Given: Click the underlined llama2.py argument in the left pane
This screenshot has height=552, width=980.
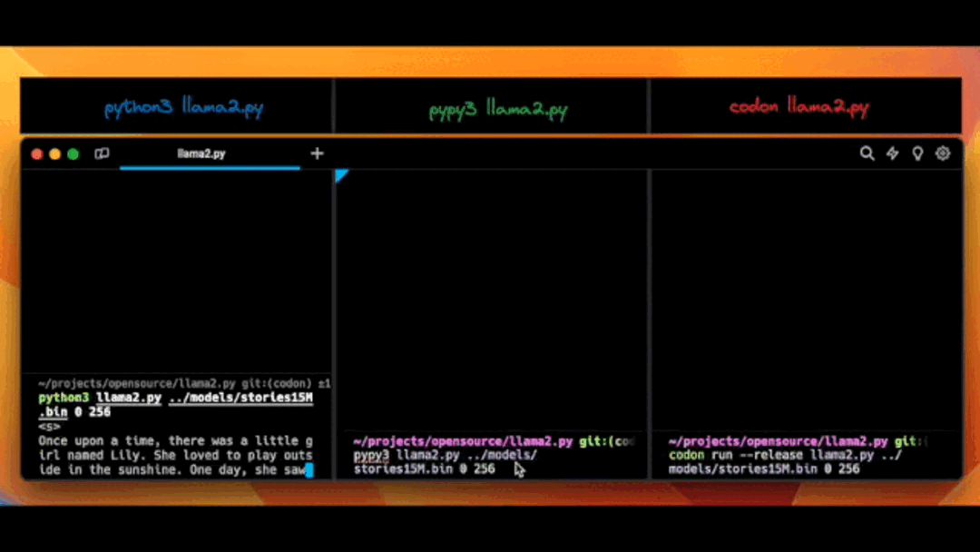Looking at the screenshot, I should click(x=129, y=398).
